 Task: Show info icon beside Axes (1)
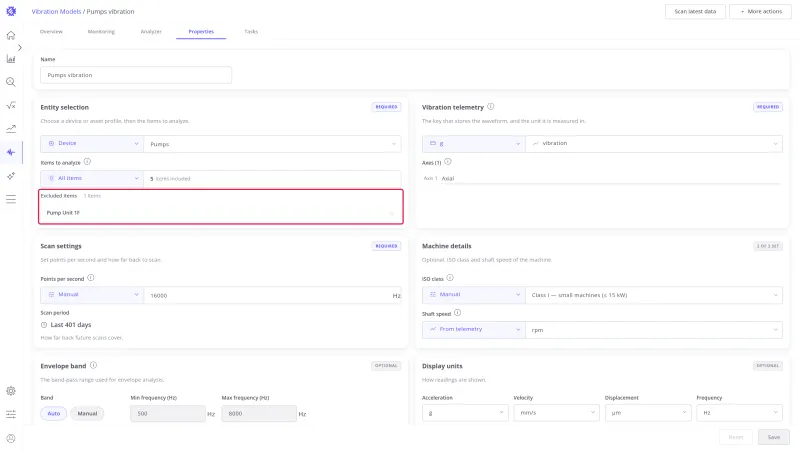[447, 162]
